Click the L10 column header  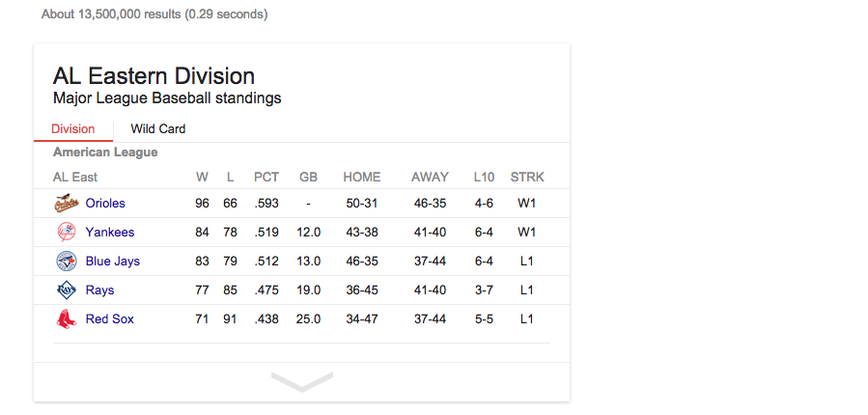point(484,178)
